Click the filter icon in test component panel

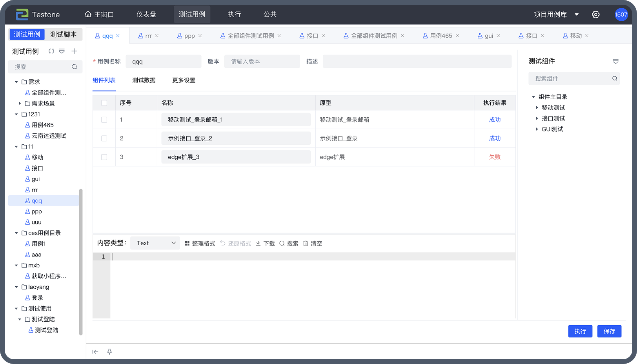(615, 61)
